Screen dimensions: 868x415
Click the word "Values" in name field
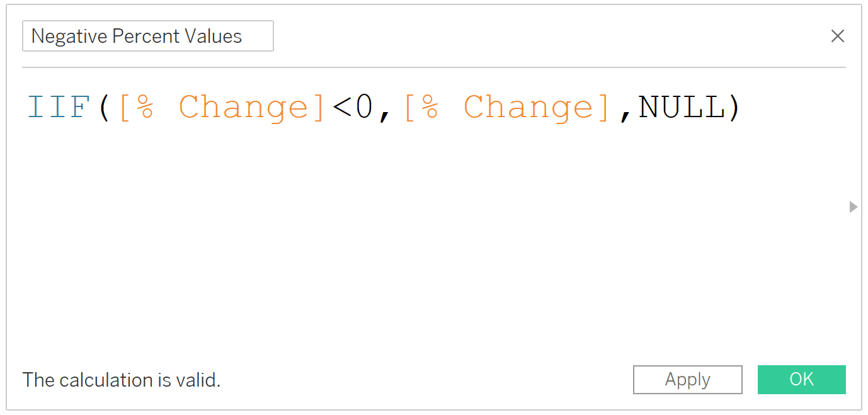tap(214, 37)
